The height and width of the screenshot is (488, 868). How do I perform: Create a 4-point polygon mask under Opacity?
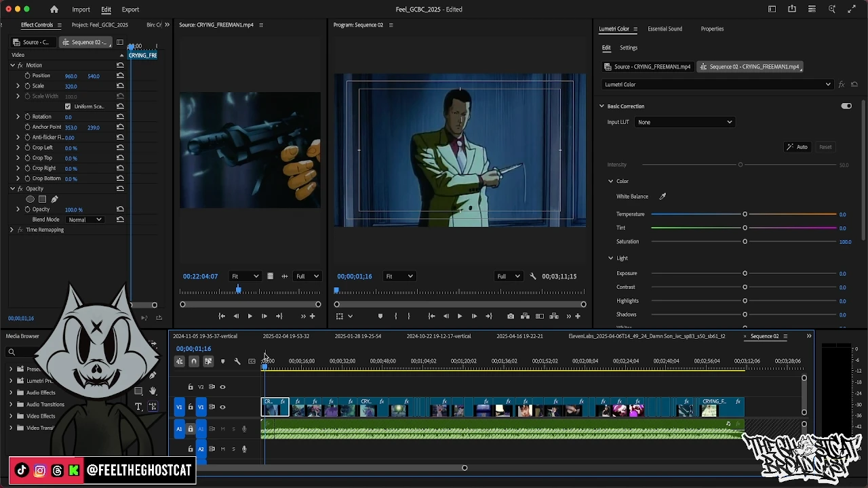42,199
